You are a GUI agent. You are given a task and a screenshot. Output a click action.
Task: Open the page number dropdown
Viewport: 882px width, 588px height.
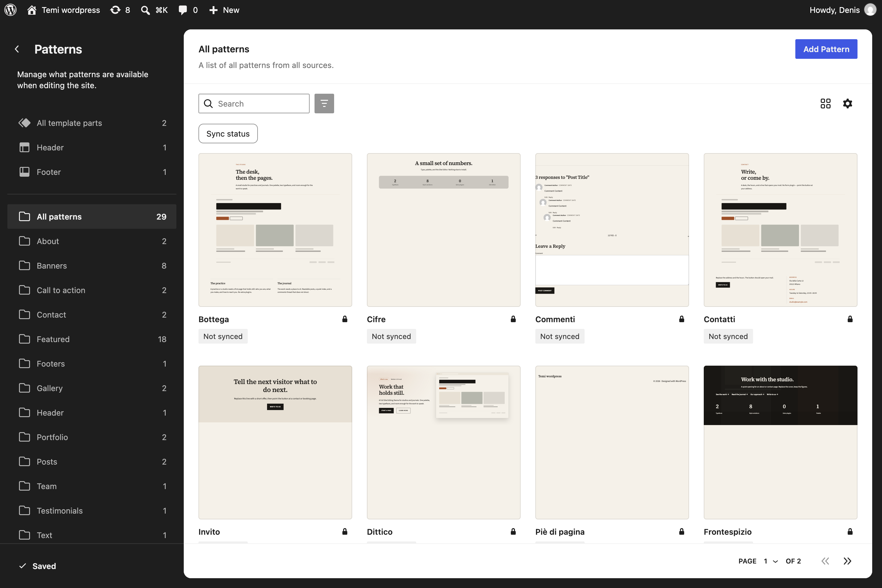tap(771, 561)
